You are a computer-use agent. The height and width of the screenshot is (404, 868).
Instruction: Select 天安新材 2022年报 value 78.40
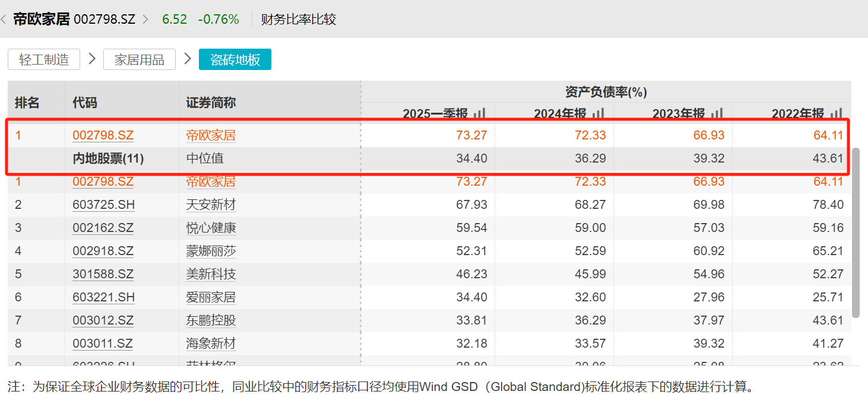[828, 205]
